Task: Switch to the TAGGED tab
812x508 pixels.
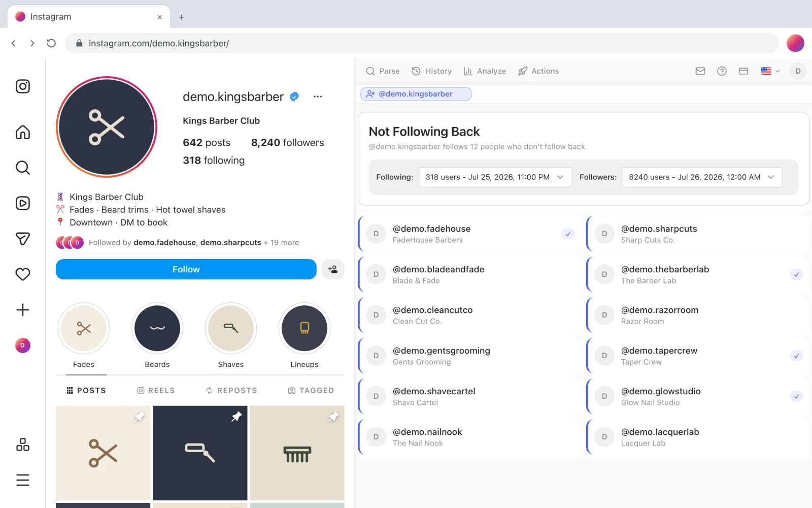Action: (x=311, y=390)
